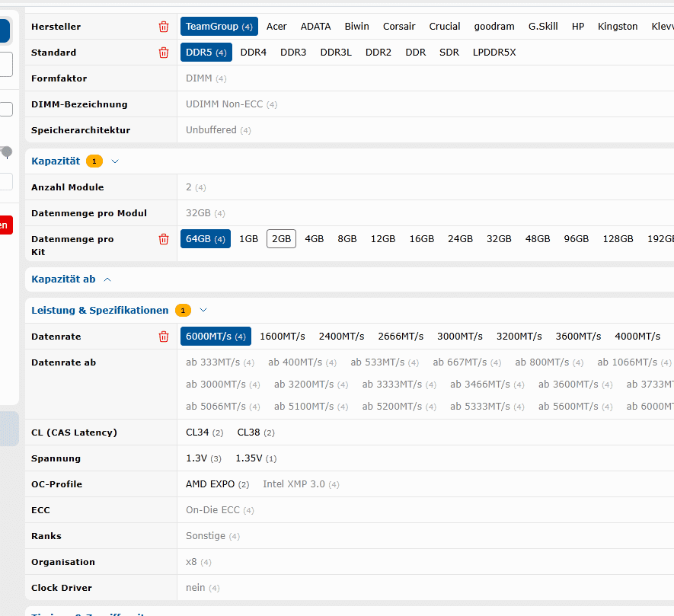Filter by manufacturer Biwin

coord(356,26)
